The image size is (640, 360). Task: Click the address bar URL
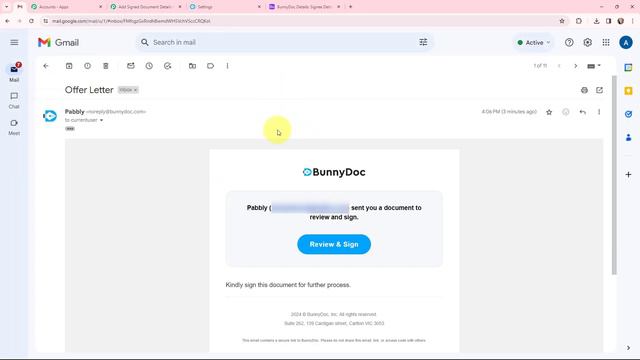click(131, 21)
